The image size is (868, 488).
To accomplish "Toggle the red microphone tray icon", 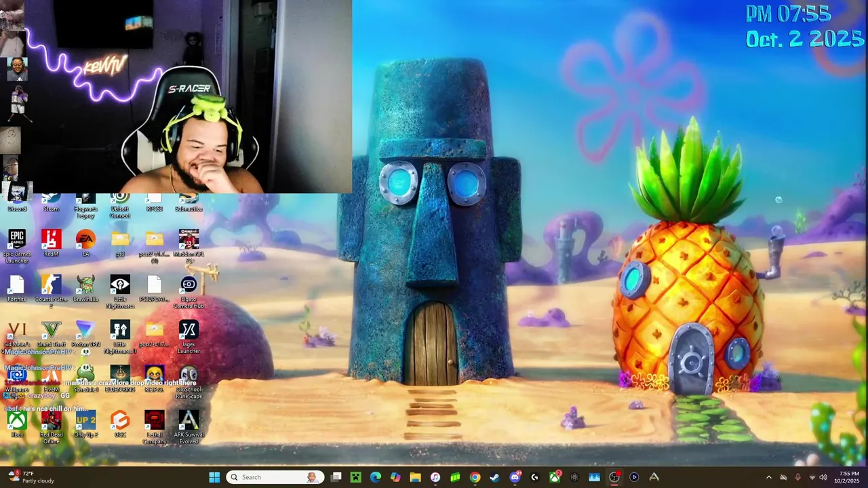I will click(797, 477).
